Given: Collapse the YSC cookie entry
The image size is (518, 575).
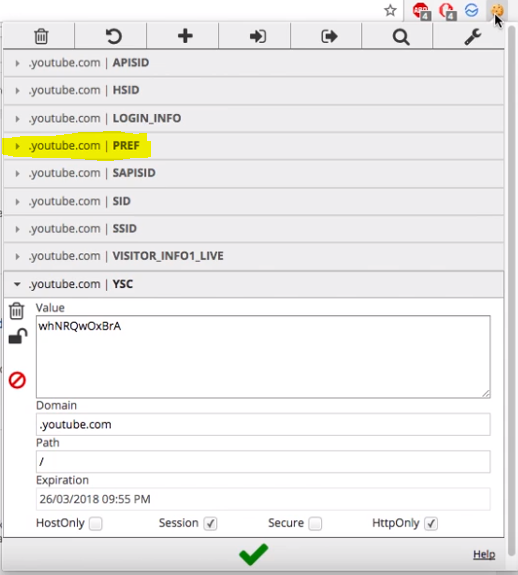Looking at the screenshot, I should [x=254, y=284].
